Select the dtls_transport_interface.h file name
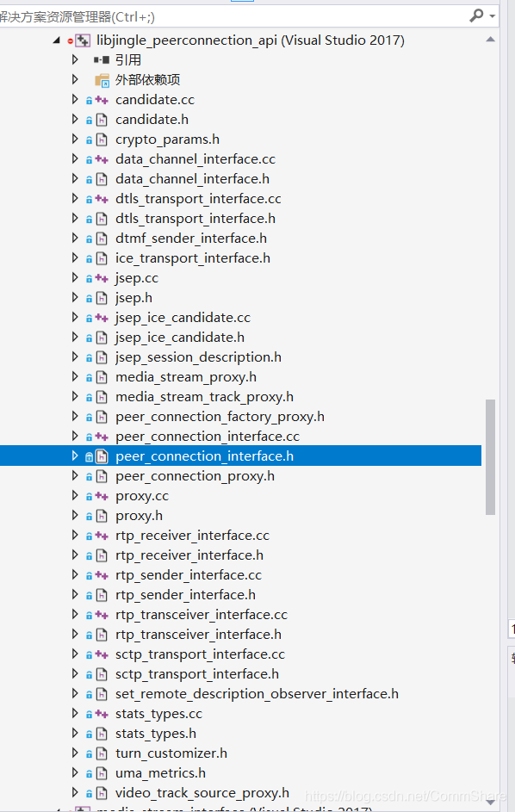This screenshot has height=812, width=515. click(195, 219)
